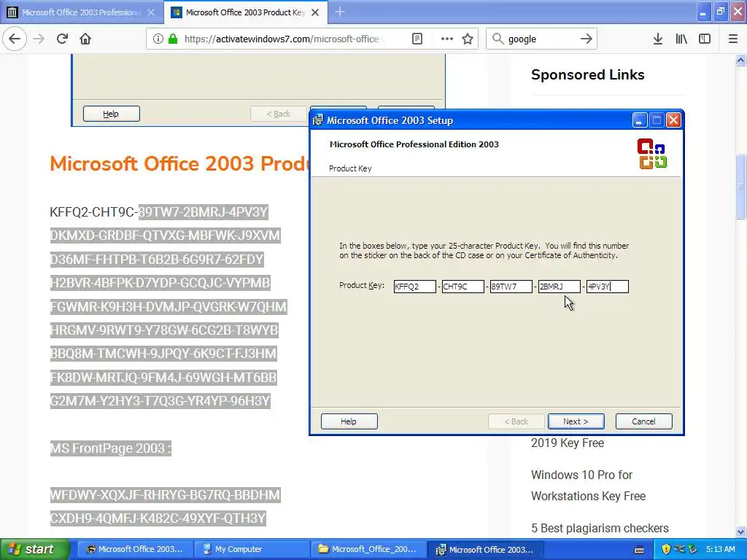Click key line FK8DW-MRTJQ-9FM4J-69WGH-MT6BB

163,377
